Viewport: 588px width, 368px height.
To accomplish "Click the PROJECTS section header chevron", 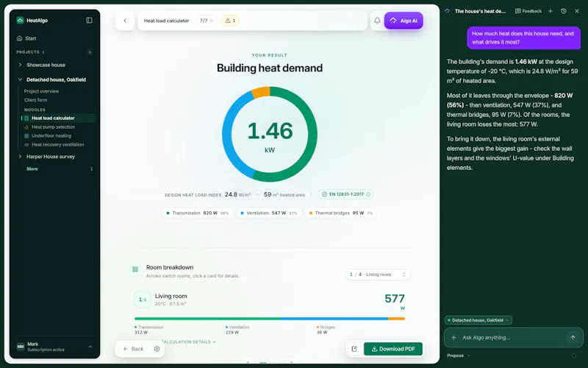I will (43, 52).
